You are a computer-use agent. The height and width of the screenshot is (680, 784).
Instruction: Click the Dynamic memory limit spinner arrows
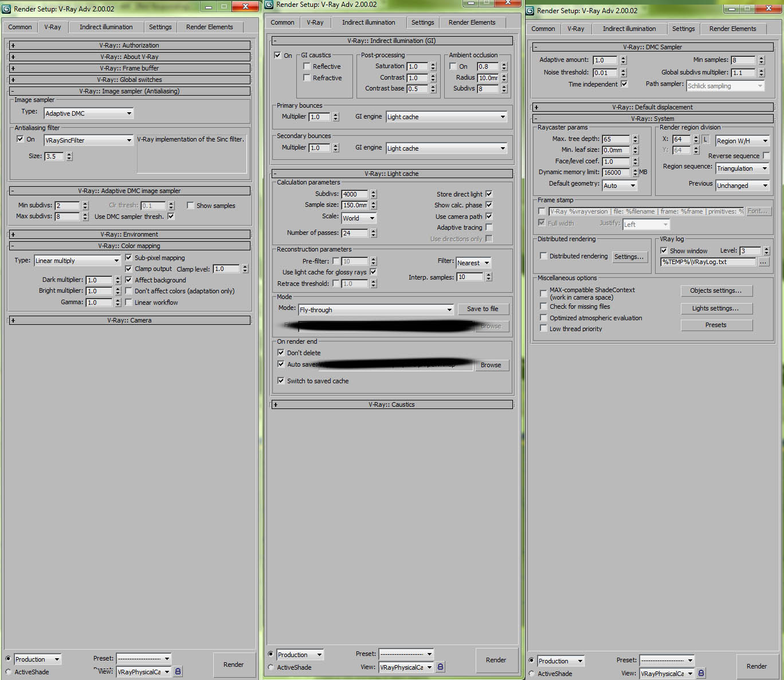pyautogui.click(x=635, y=172)
